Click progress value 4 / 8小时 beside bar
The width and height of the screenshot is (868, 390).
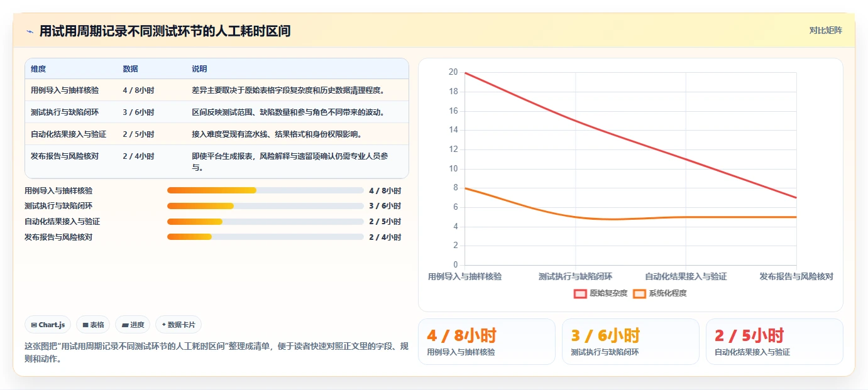click(x=385, y=190)
